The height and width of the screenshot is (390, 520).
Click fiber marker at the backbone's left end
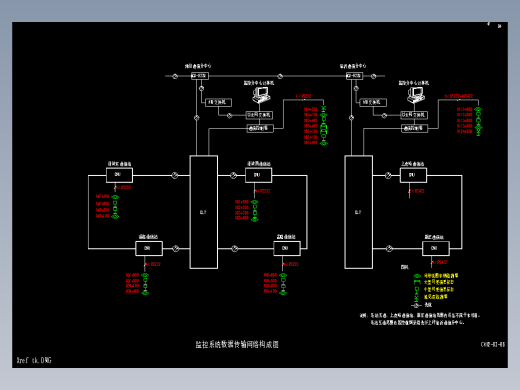point(175,76)
